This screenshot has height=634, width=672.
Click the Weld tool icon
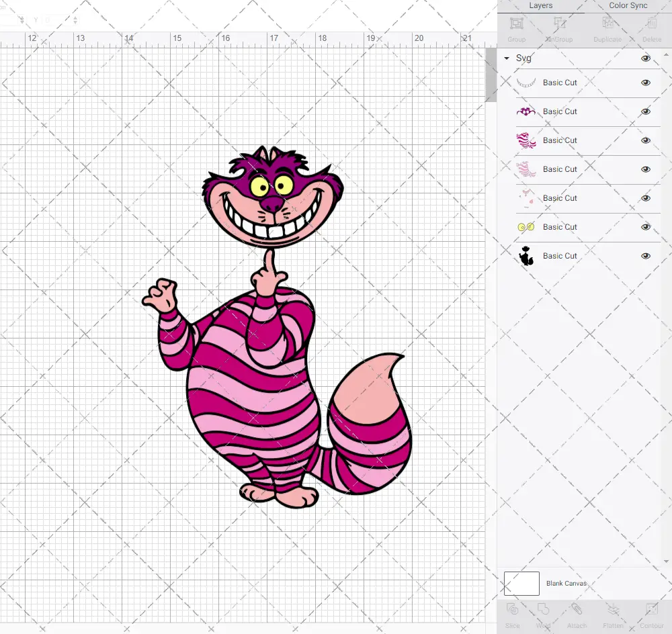pos(543,609)
